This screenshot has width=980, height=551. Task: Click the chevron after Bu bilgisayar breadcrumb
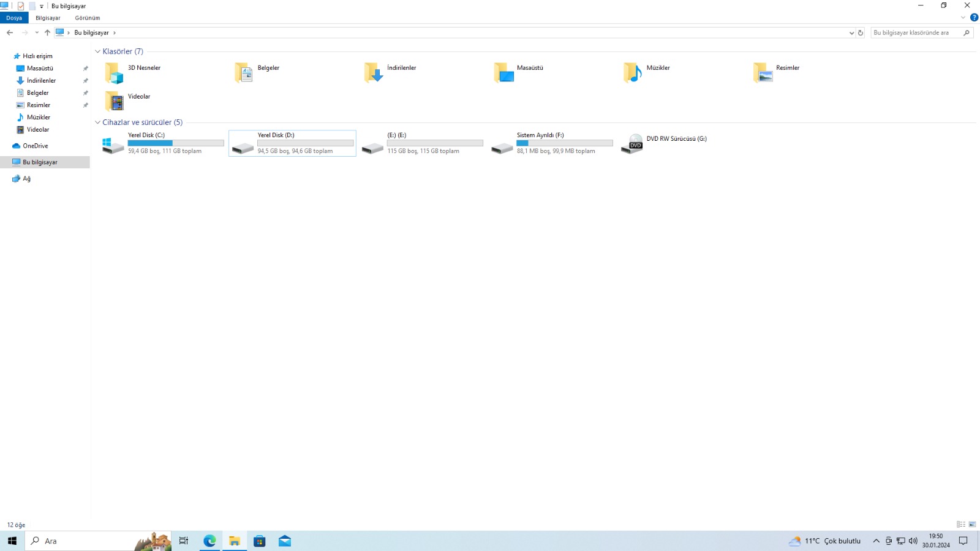point(115,33)
